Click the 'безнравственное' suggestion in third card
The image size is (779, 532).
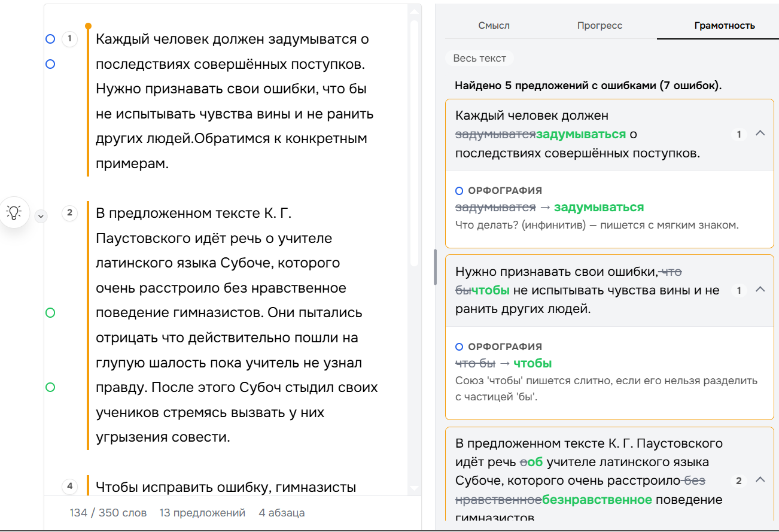pos(597,499)
